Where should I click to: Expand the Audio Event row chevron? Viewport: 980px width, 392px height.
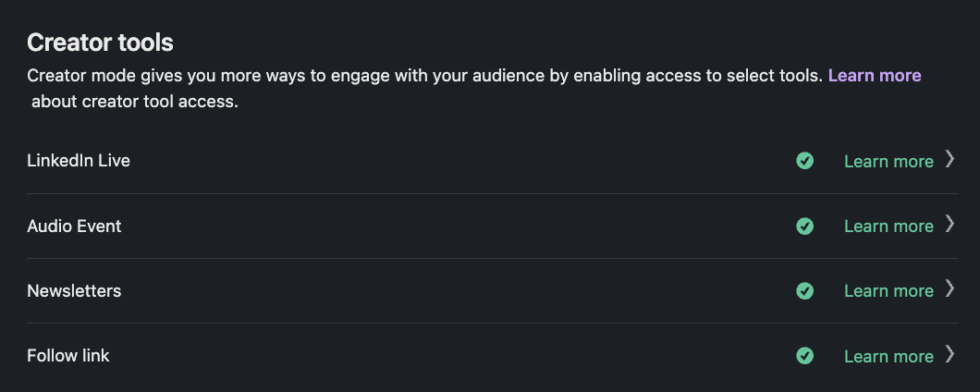pos(949,224)
